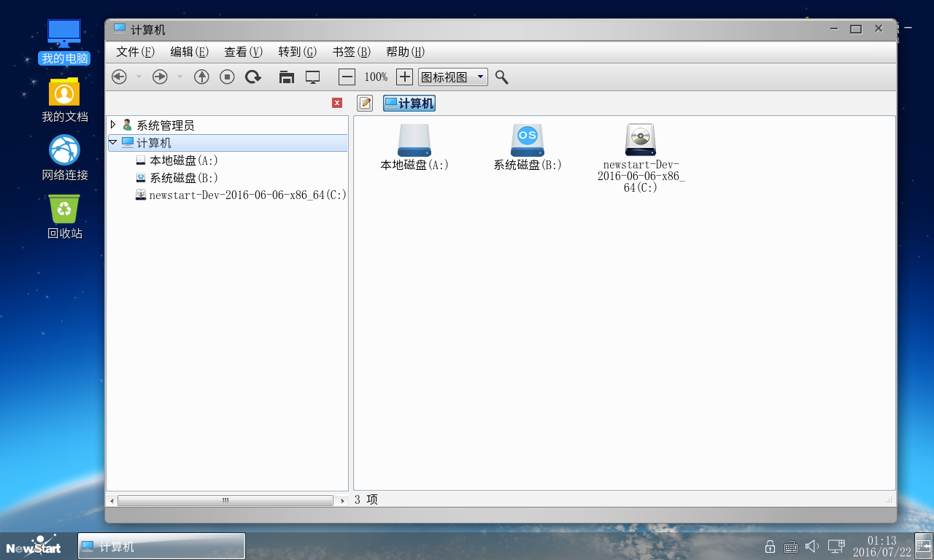Image resolution: width=934 pixels, height=560 pixels.
Task: Toggle the location edit mode button
Action: point(365,104)
